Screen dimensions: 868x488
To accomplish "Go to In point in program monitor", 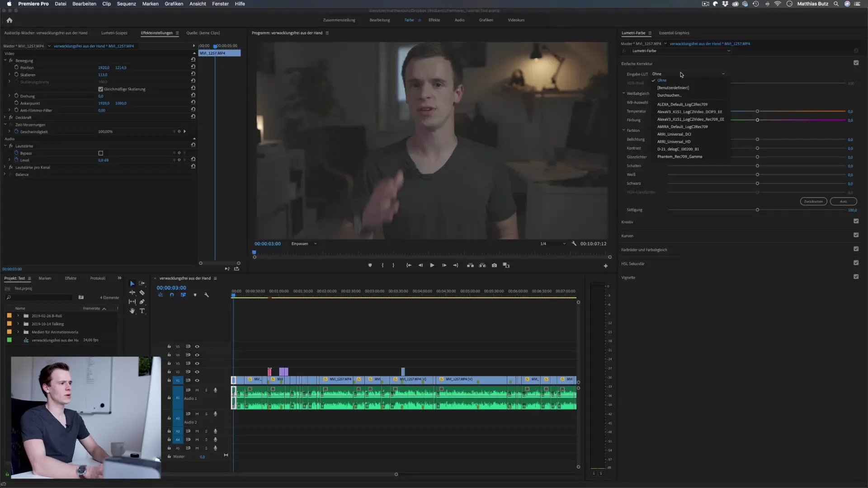I will [x=409, y=266].
